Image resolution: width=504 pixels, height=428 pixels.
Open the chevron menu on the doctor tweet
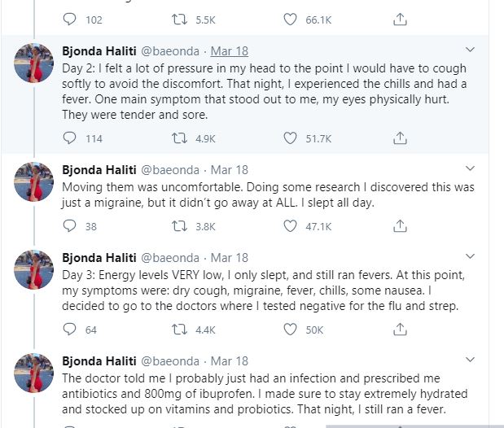click(x=470, y=359)
